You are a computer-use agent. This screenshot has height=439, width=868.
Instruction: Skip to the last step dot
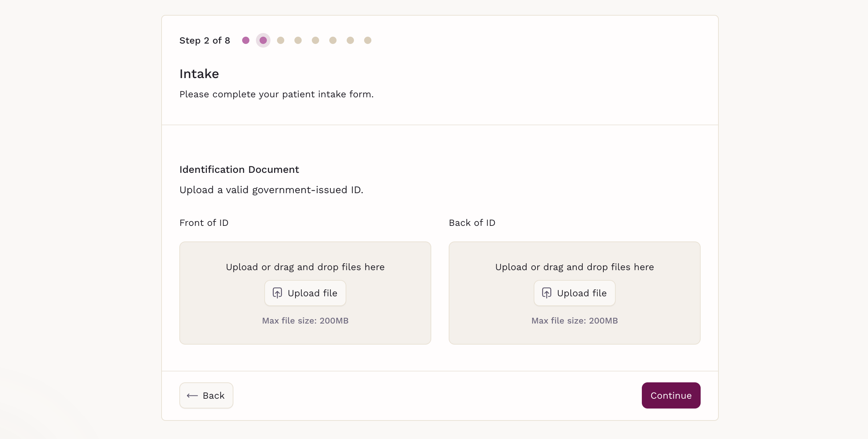[368, 40]
